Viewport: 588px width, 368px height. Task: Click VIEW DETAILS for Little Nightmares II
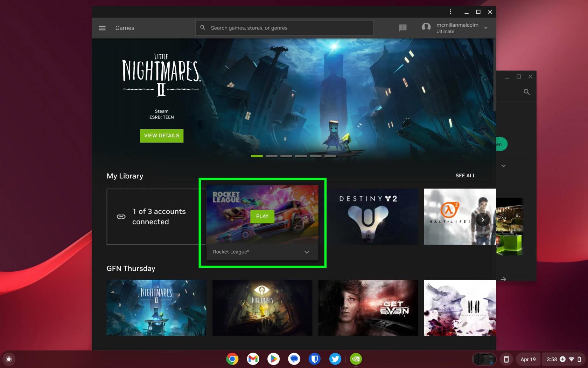click(162, 136)
